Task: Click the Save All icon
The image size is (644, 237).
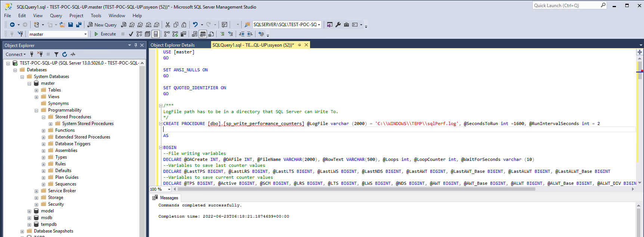Action: pyautogui.click(x=79, y=25)
